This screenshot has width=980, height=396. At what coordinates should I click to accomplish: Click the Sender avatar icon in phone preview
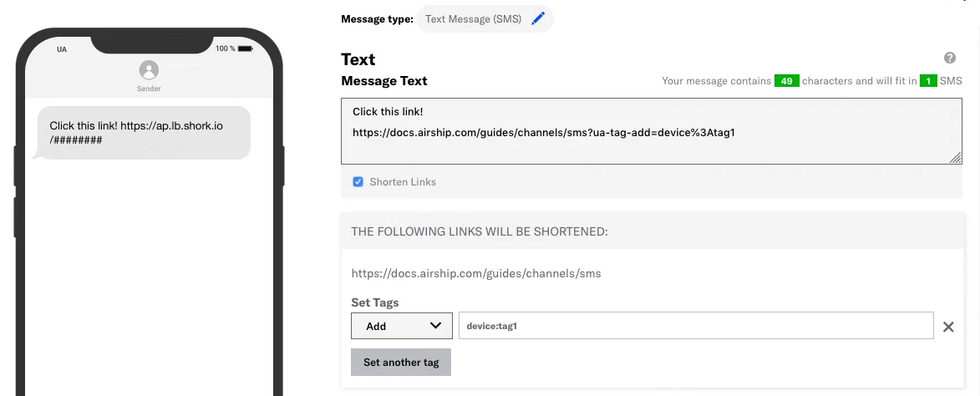coord(149,70)
